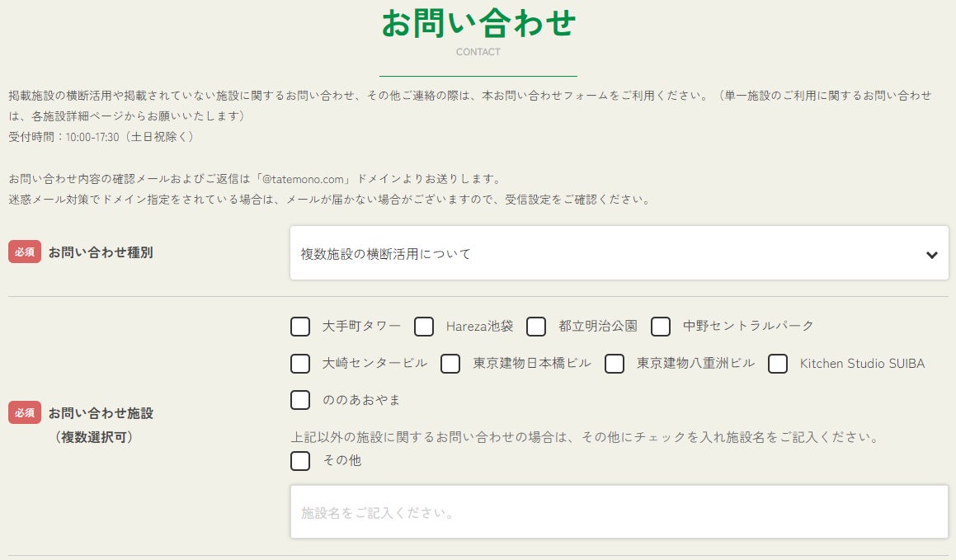Toggle the ののあおやま checkbox
The image size is (956, 560).
click(300, 400)
